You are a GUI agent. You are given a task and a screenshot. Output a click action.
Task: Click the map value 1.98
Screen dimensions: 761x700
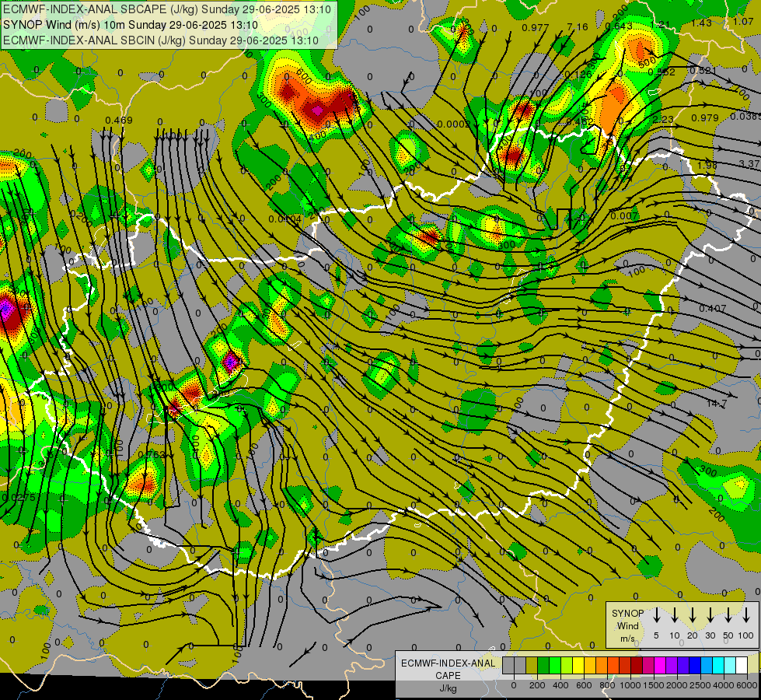pyautogui.click(x=707, y=165)
